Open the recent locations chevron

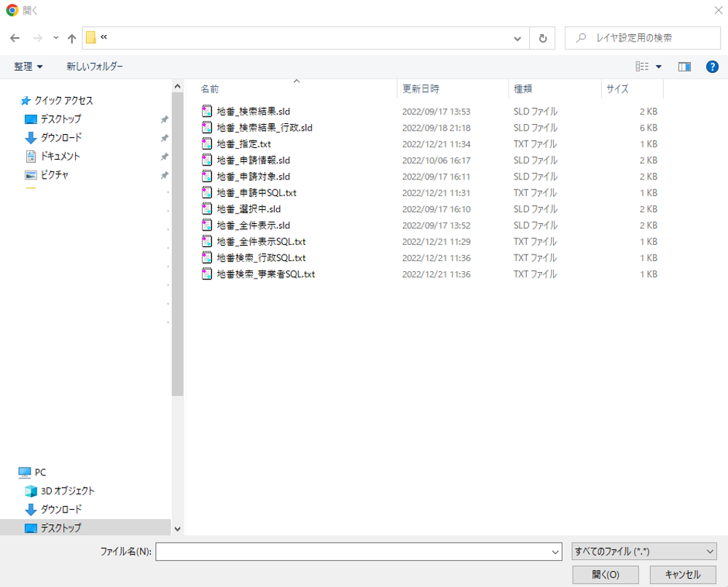click(x=56, y=38)
